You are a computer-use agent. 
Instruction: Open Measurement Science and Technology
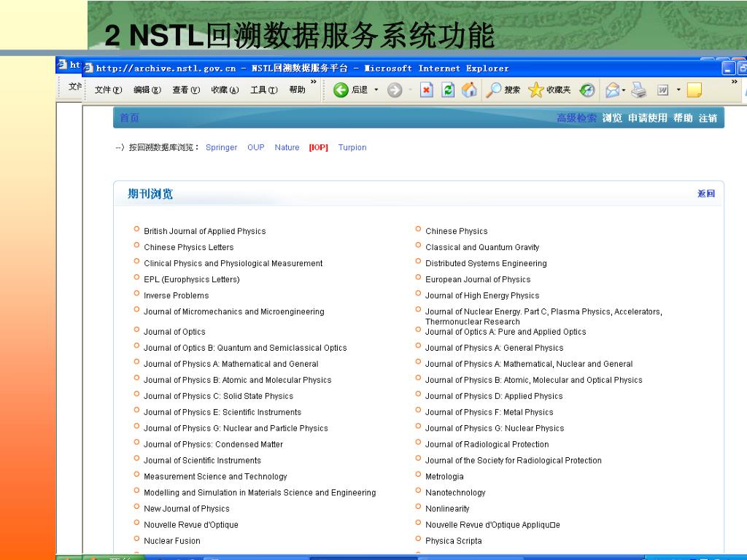(x=215, y=477)
